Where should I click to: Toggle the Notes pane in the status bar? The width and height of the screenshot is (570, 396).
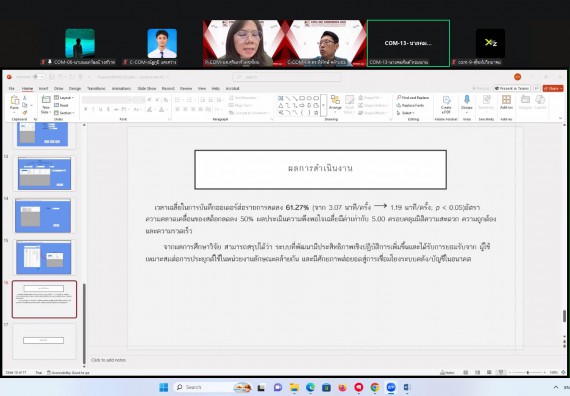[447, 372]
